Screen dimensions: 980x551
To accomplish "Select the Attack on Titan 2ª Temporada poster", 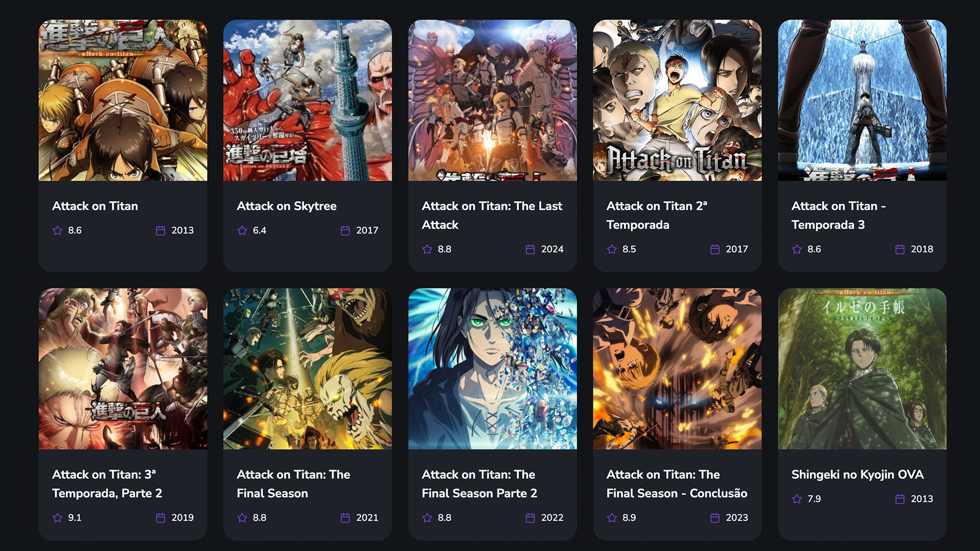I will pos(677,101).
